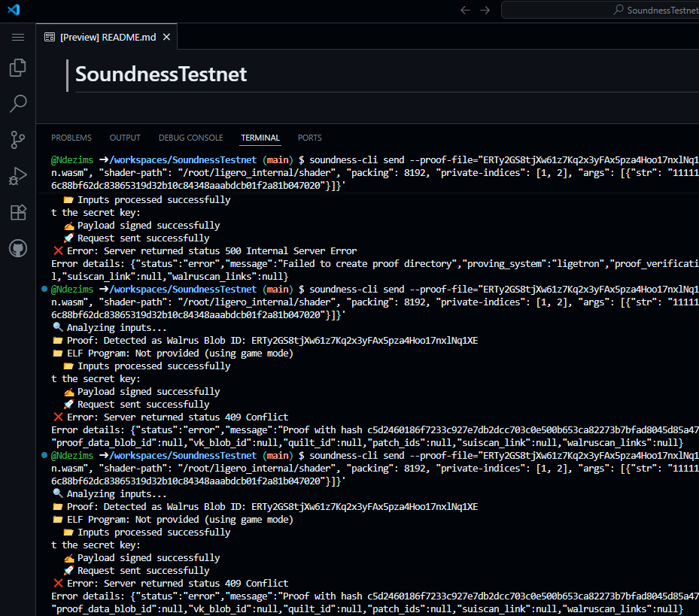699x616 pixels.
Task: Click the first 'ELF Program: Not provided' line
Action: 173,354
